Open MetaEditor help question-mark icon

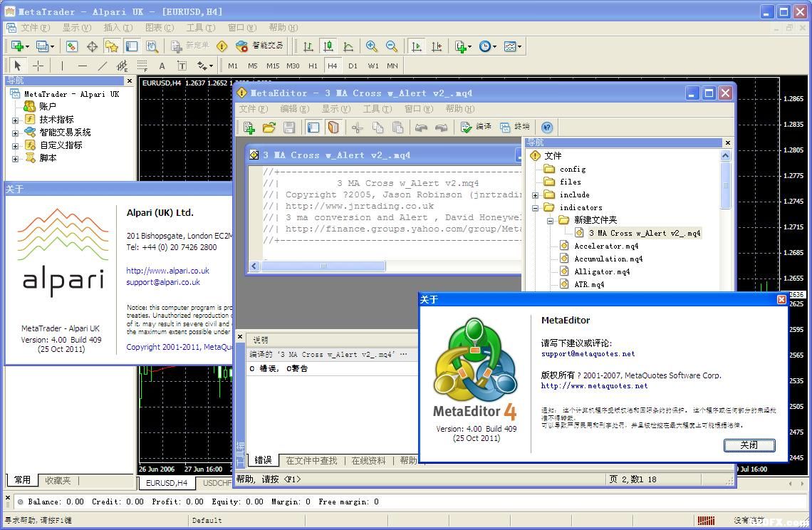click(x=547, y=128)
